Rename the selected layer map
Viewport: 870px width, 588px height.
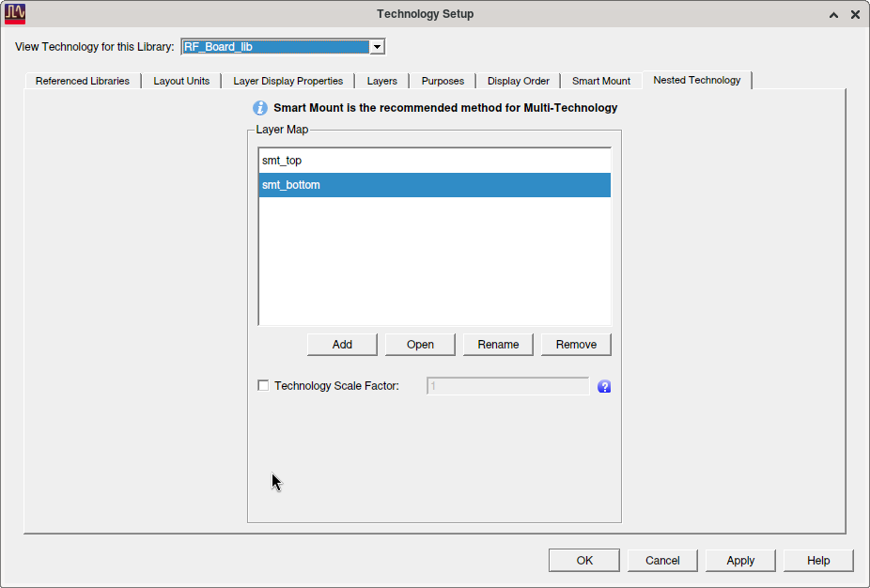pos(498,345)
